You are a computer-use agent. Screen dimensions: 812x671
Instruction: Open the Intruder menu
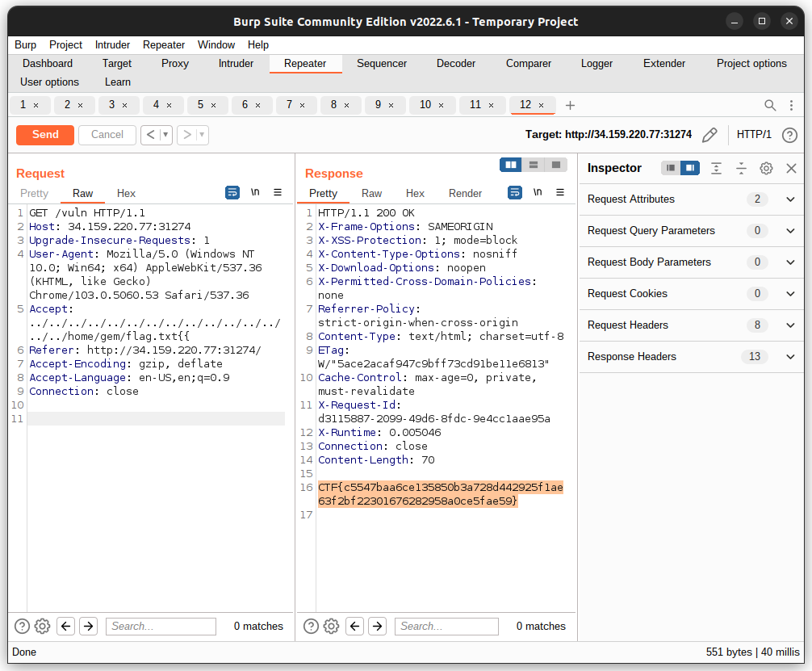point(112,45)
